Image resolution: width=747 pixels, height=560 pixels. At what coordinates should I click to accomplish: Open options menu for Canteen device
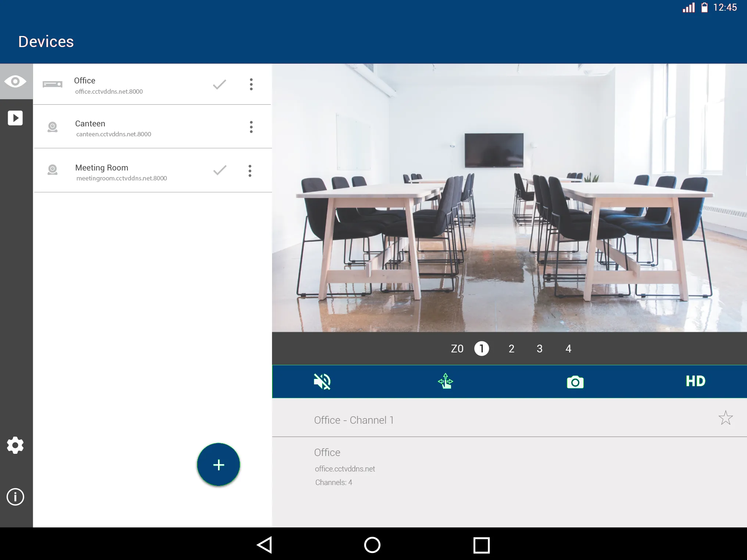coord(249,126)
